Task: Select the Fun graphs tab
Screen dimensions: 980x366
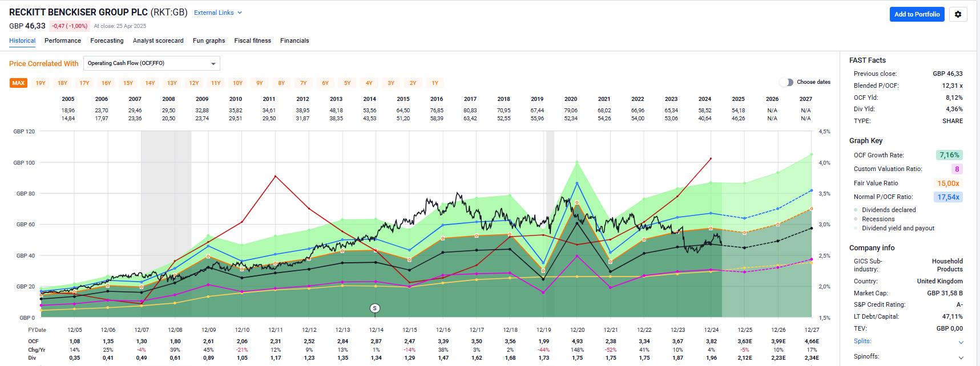Action: tap(209, 41)
